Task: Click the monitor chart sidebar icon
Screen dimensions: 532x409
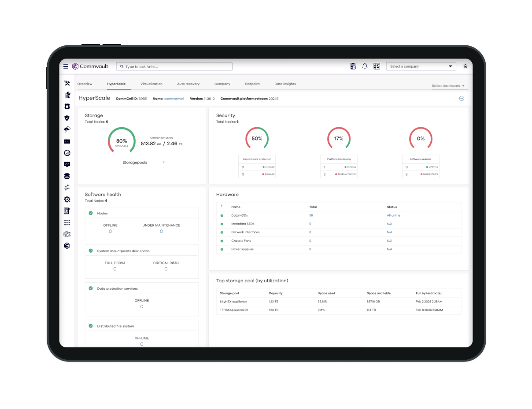Action: [x=67, y=165]
